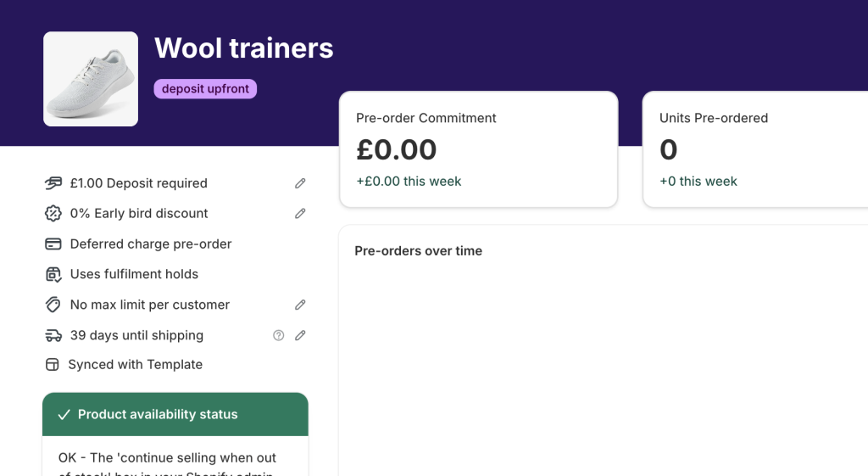Click the deposit hand-coin icon
Screen dimensions: 868x476
point(53,183)
